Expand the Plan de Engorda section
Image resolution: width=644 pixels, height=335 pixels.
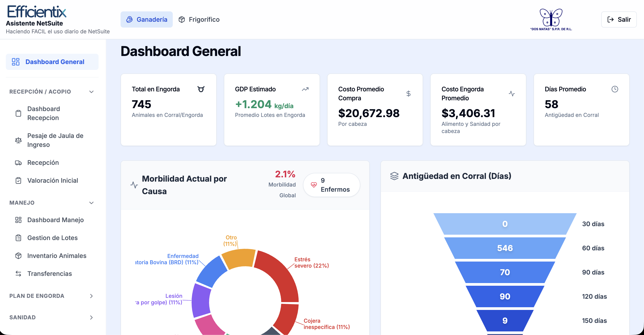click(52, 296)
